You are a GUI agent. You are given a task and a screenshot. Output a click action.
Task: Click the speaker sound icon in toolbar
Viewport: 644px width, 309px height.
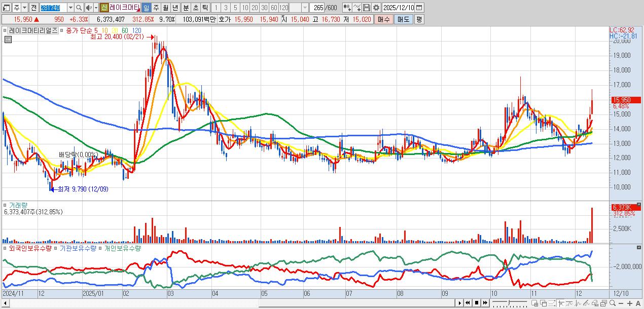(x=89, y=8)
